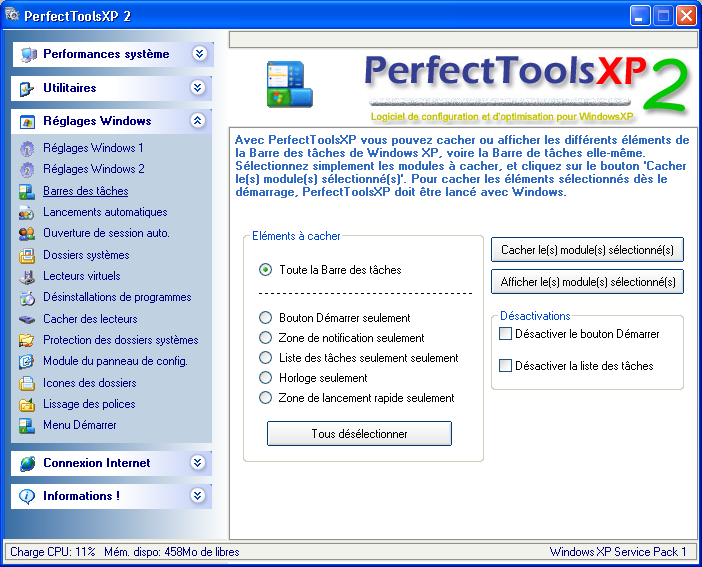Click the Protection des dossiers systèmes icon
The width and height of the screenshot is (702, 567).
[27, 340]
